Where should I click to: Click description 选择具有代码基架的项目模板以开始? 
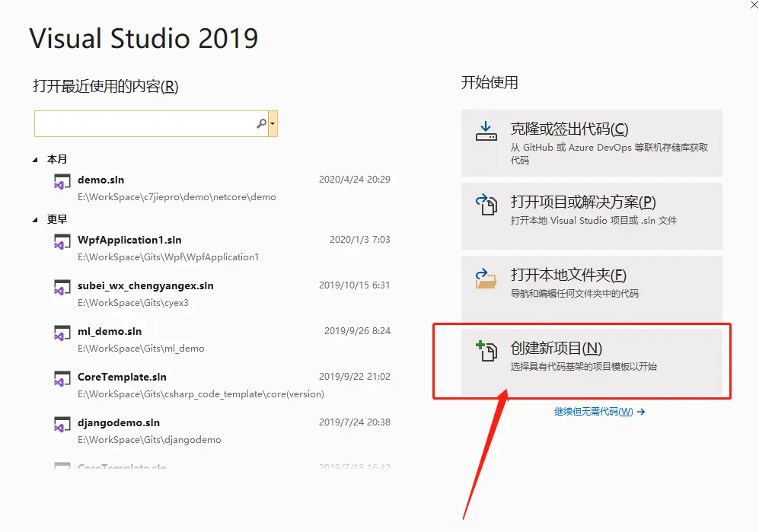click(x=583, y=367)
